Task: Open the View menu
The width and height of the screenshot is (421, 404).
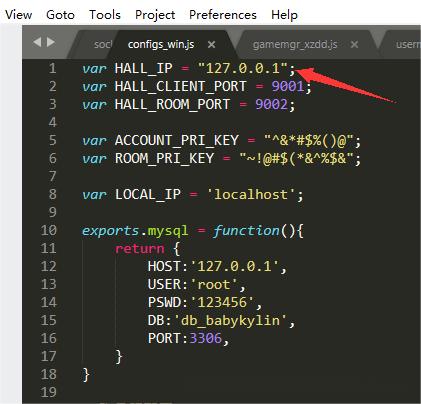Action: (x=19, y=15)
